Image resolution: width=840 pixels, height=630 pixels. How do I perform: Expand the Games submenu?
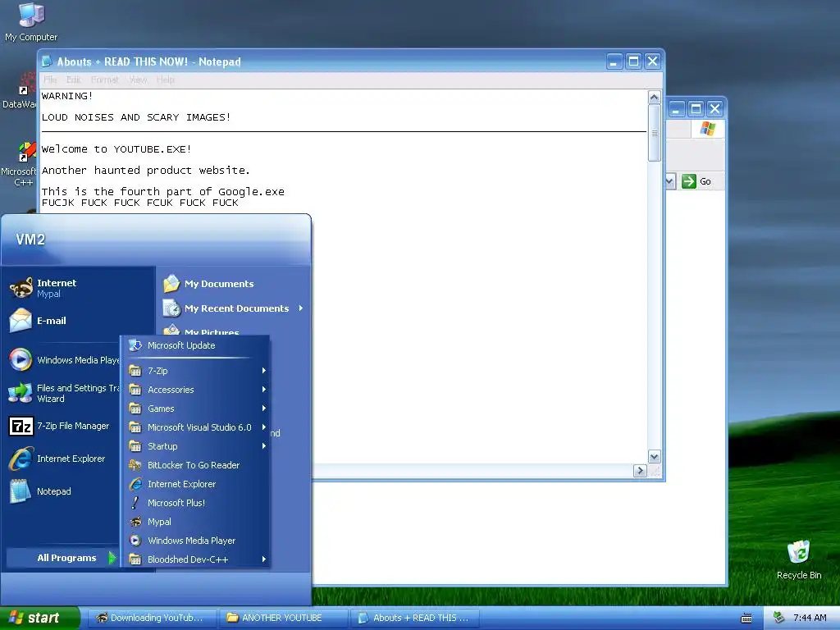point(195,409)
